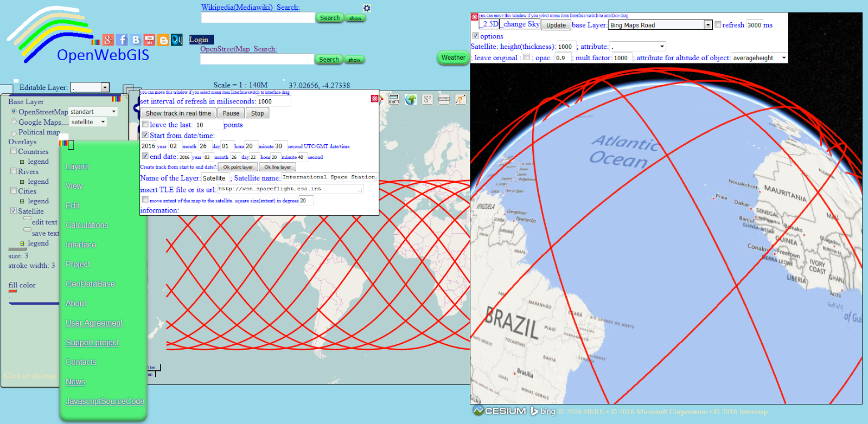Open the Interface menu item
868x424 pixels.
click(81, 245)
